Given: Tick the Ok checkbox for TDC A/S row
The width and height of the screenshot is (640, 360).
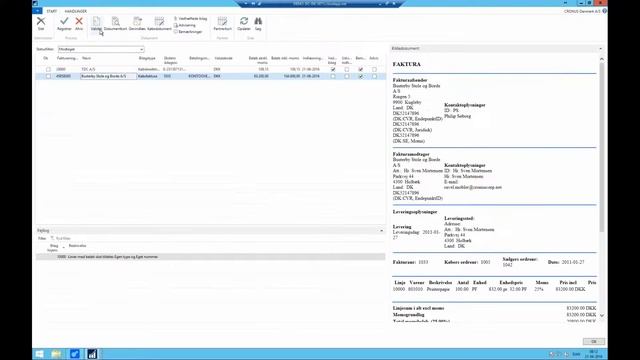Looking at the screenshot, I should click(48, 69).
